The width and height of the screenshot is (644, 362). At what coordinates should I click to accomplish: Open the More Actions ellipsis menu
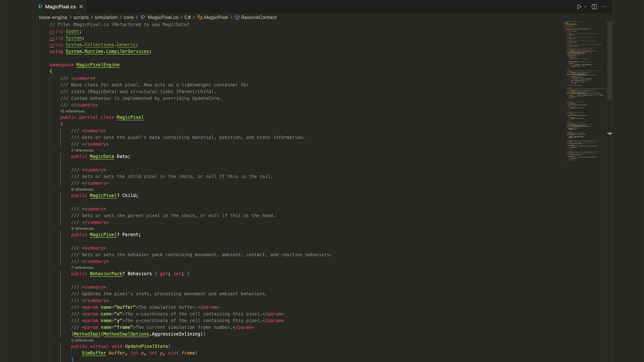pos(604,7)
